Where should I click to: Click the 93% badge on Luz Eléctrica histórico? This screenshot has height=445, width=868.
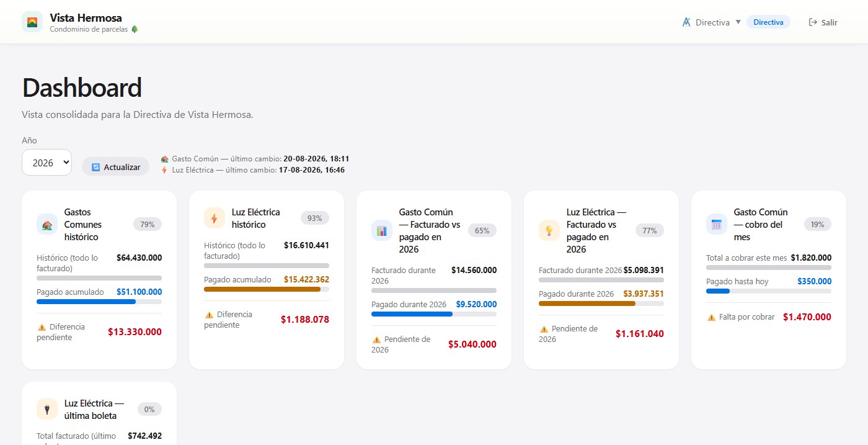(315, 218)
